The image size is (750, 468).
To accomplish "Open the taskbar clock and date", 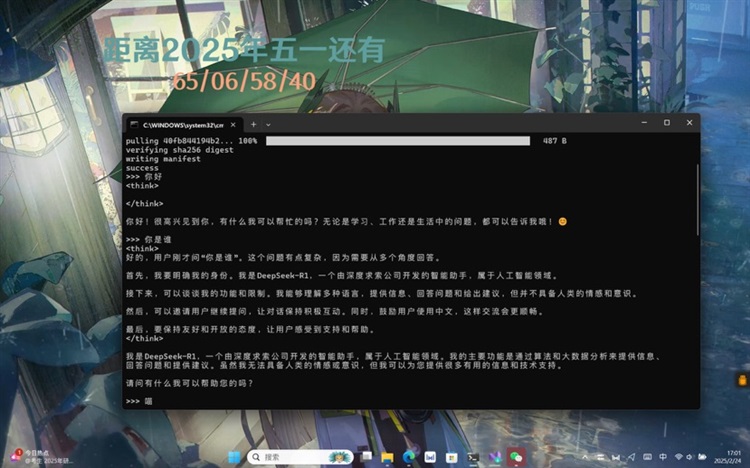I will pyautogui.click(x=733, y=457).
